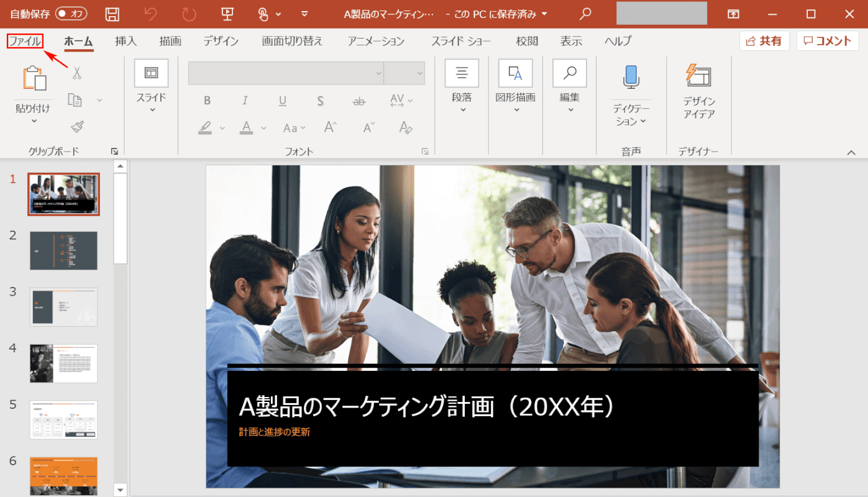Open the アニメーション tab
The image size is (868, 497).
tap(377, 42)
